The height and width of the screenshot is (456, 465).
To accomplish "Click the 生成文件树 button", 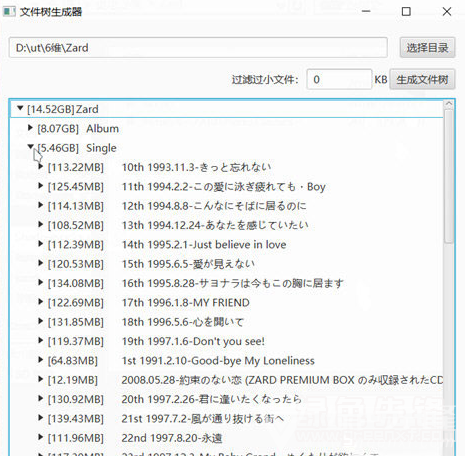I will [x=422, y=79].
